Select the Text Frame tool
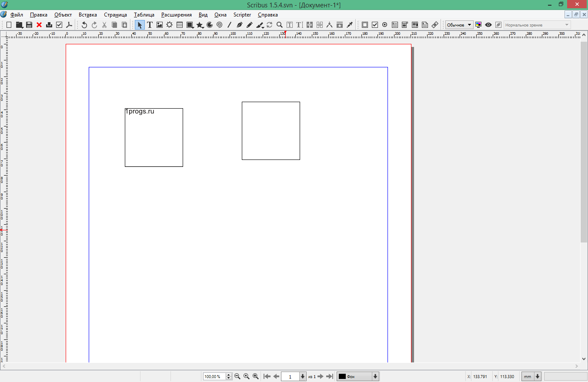 click(x=150, y=25)
